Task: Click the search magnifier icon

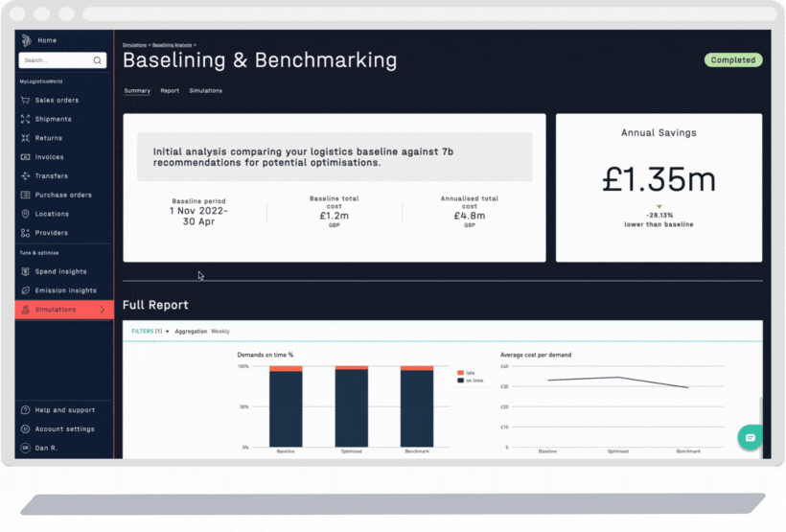Action: click(97, 60)
